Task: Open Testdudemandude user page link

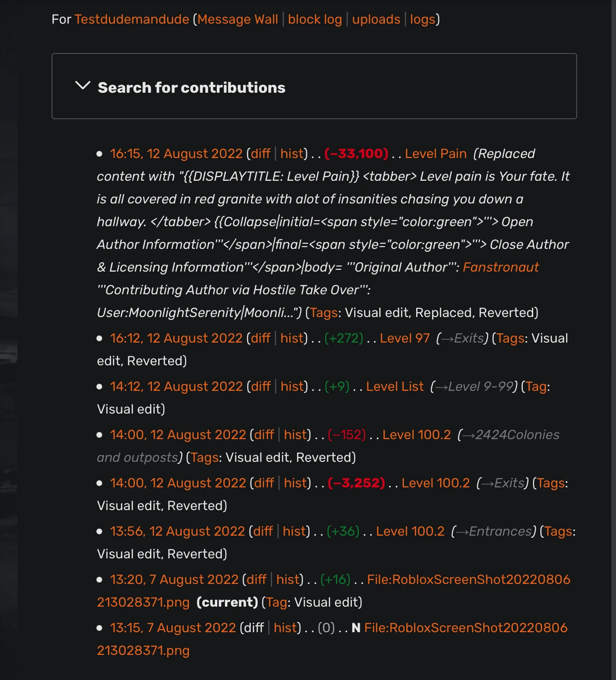Action: pos(132,19)
